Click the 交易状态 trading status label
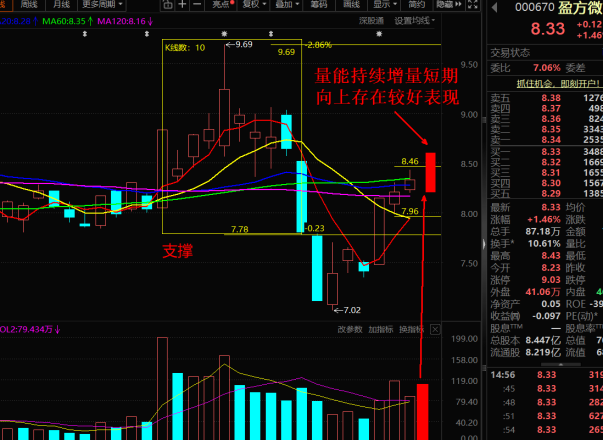 point(510,53)
